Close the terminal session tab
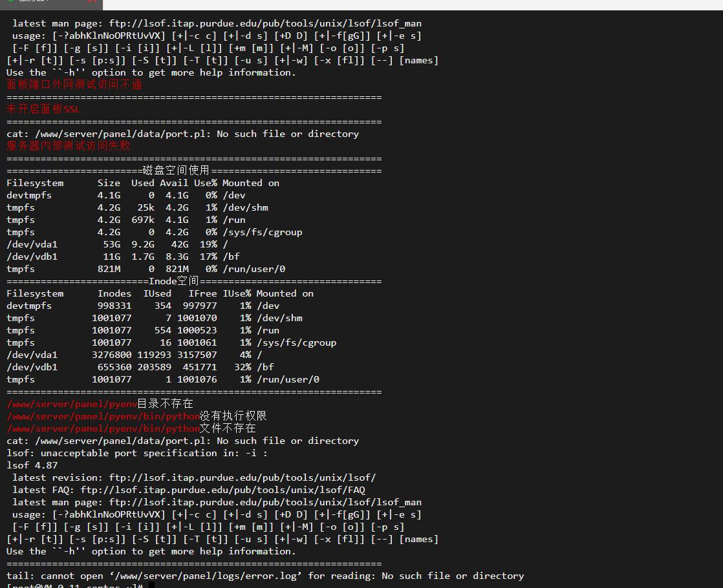Viewport: 723px width, 588px height. point(92,1)
